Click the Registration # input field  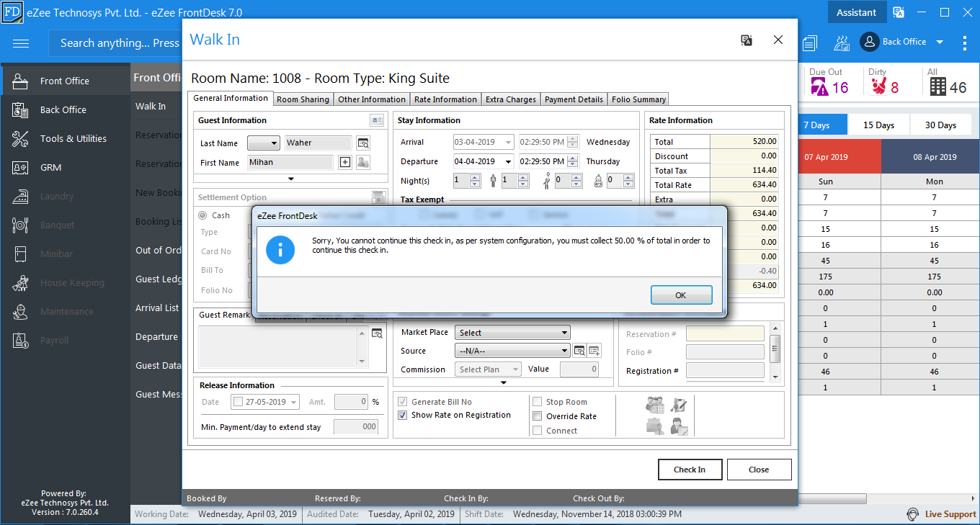725,370
